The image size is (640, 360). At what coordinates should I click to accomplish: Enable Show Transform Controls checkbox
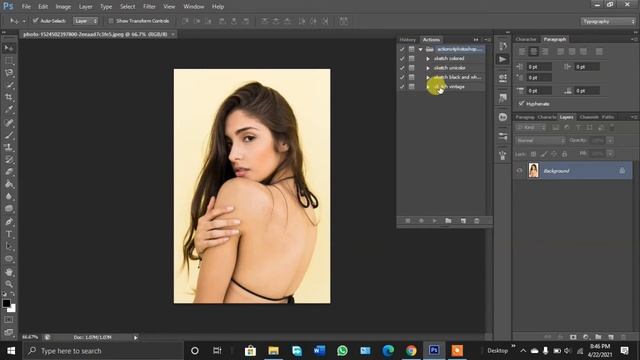click(x=111, y=20)
